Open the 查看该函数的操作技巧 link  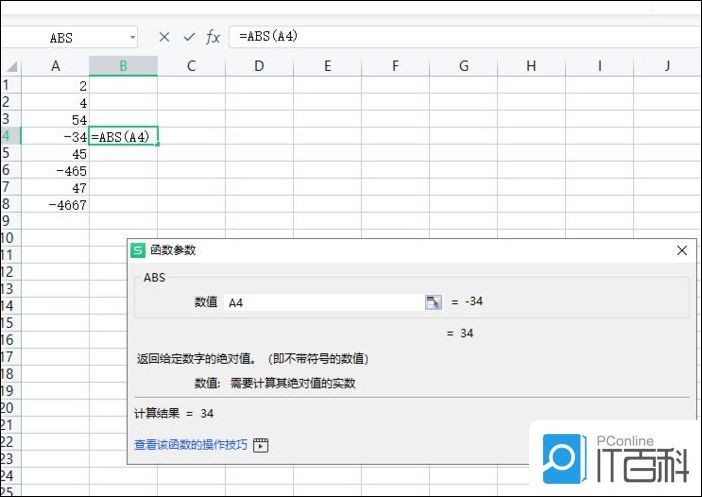[x=191, y=445]
